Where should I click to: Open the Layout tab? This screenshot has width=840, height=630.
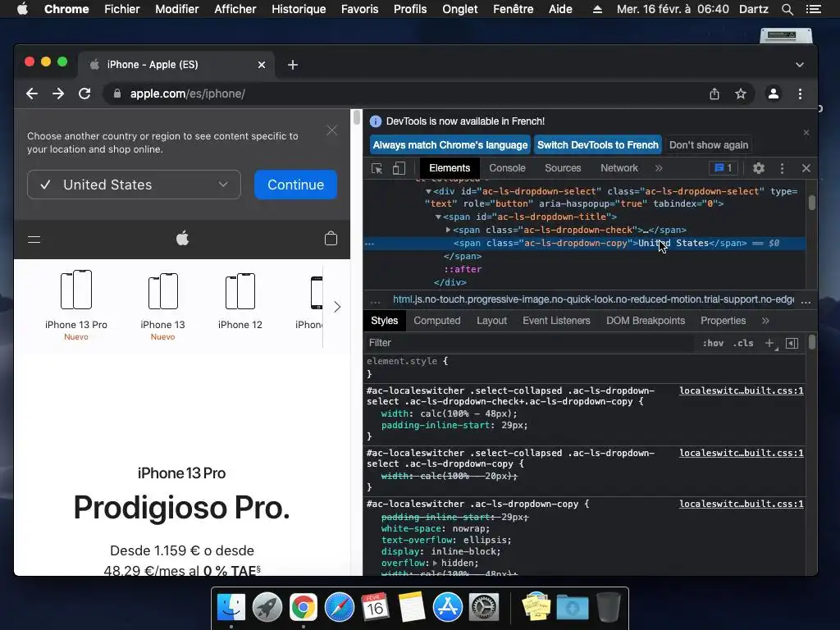tap(491, 321)
